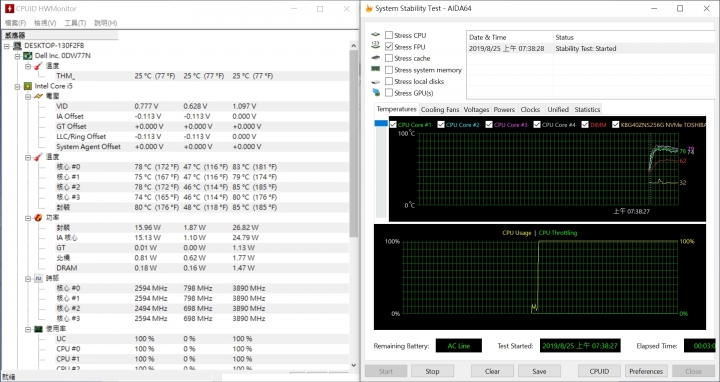Click the Clear button in AIDA64

coord(492,371)
